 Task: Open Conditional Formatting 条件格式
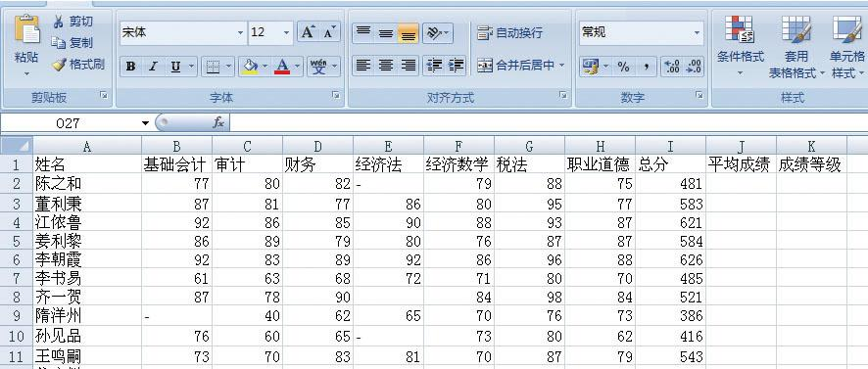click(740, 45)
